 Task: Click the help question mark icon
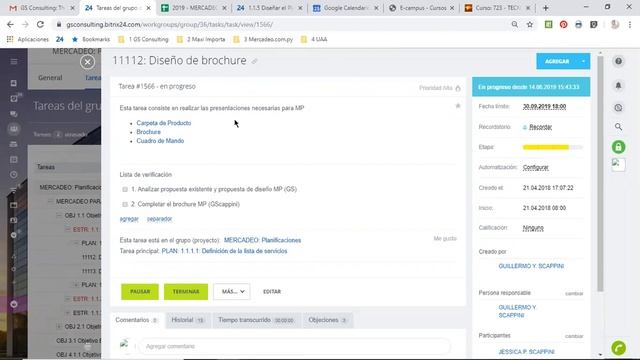pyautogui.click(x=618, y=61)
